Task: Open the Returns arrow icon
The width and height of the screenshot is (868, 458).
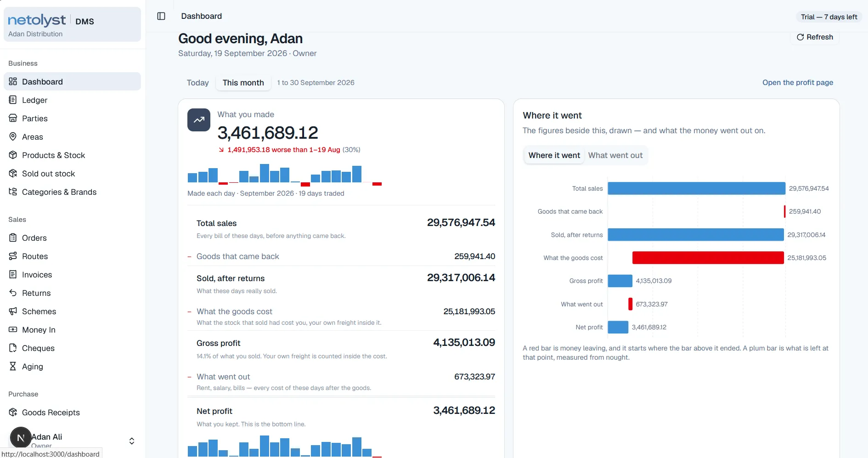Action: tap(13, 293)
